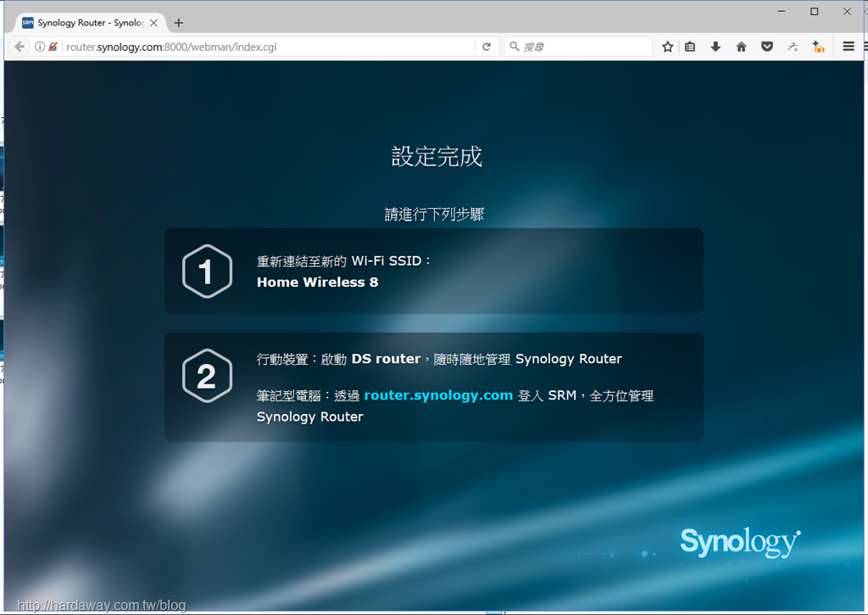The image size is (868, 615).
Task: Select the Synology Router tab
Action: point(88,23)
